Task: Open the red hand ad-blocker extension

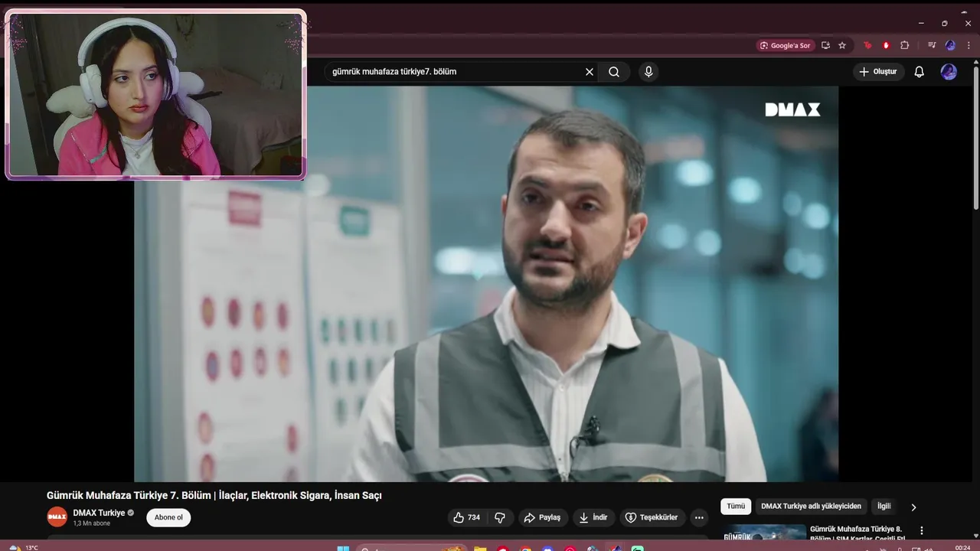Action: coord(886,45)
